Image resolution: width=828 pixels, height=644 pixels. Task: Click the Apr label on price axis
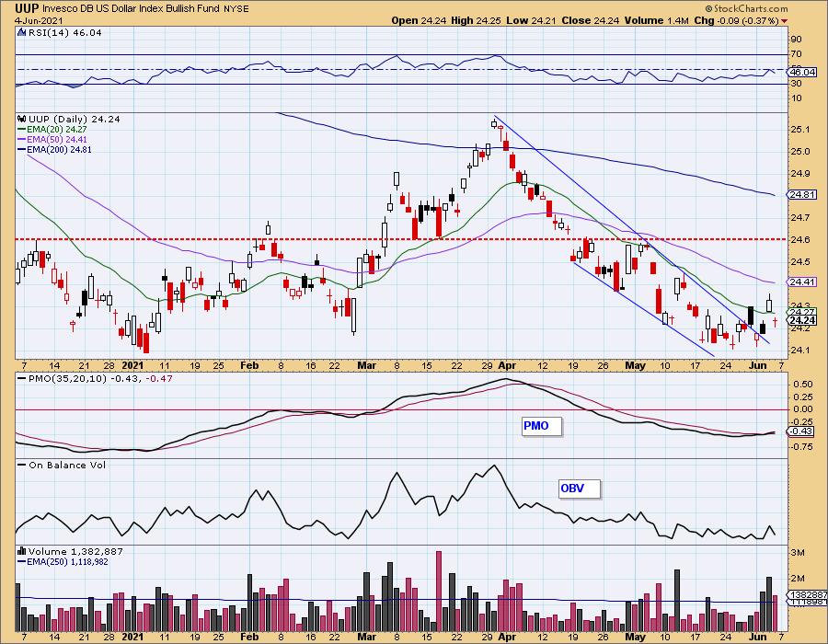(507, 365)
